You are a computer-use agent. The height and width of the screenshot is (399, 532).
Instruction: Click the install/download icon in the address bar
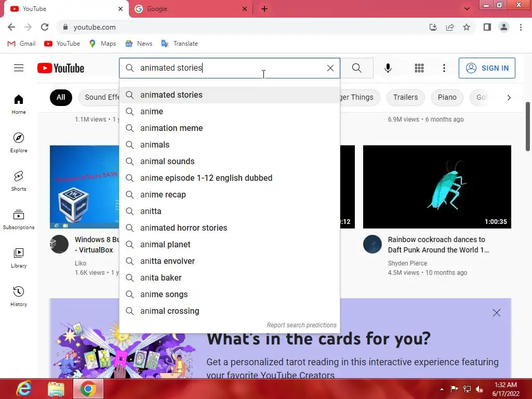coord(433,27)
